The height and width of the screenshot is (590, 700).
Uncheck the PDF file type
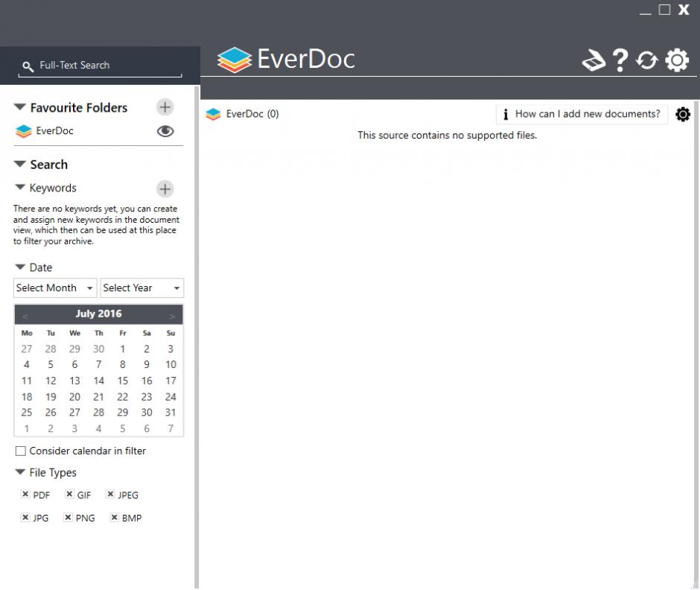tap(25, 494)
